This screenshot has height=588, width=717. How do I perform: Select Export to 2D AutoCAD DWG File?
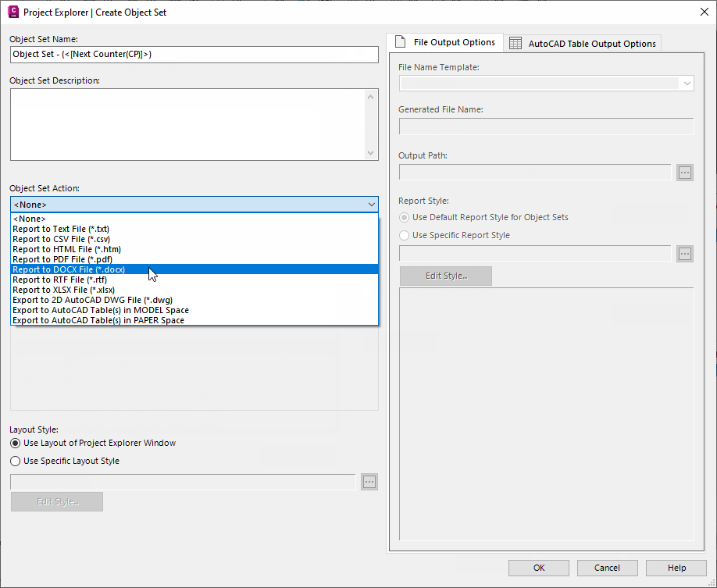pyautogui.click(x=92, y=300)
